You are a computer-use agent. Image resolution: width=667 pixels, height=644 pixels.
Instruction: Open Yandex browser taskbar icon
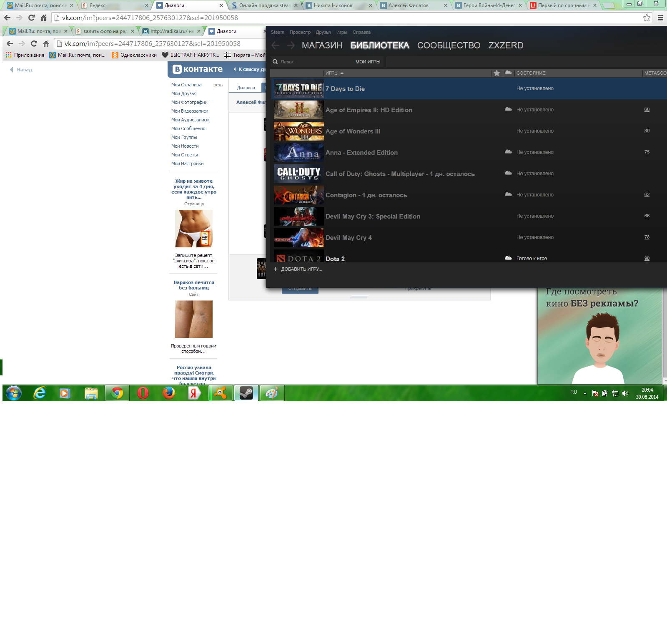[194, 393]
